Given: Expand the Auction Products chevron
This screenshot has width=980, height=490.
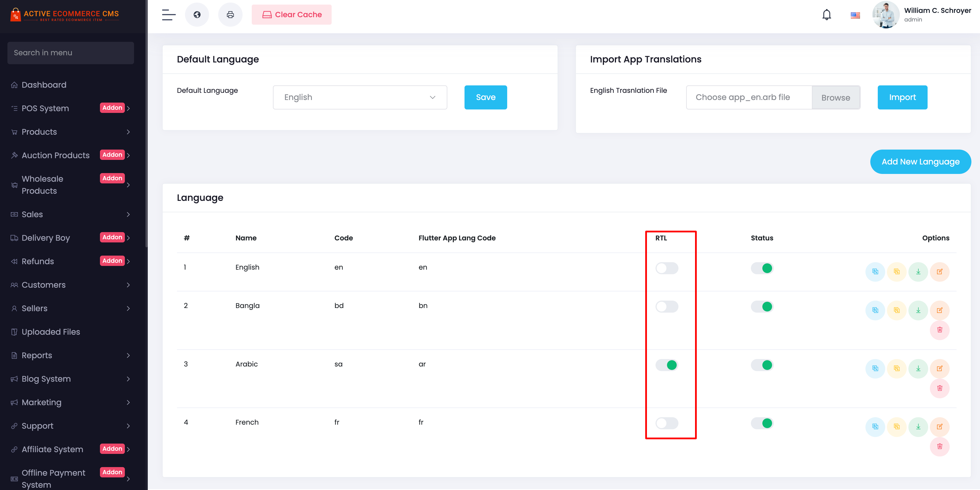Looking at the screenshot, I should point(128,155).
